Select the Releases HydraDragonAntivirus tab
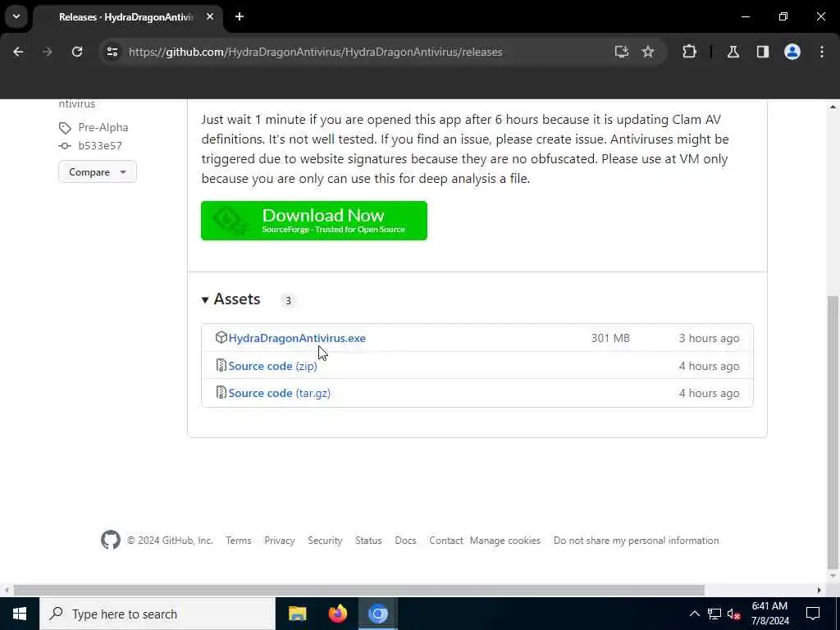Screen dimensions: 840x630 coord(126,17)
